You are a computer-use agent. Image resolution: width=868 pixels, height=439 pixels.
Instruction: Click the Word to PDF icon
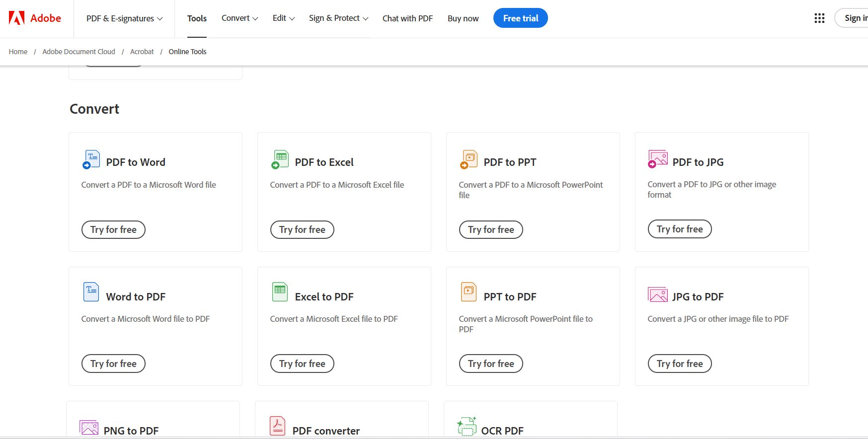pyautogui.click(x=91, y=292)
